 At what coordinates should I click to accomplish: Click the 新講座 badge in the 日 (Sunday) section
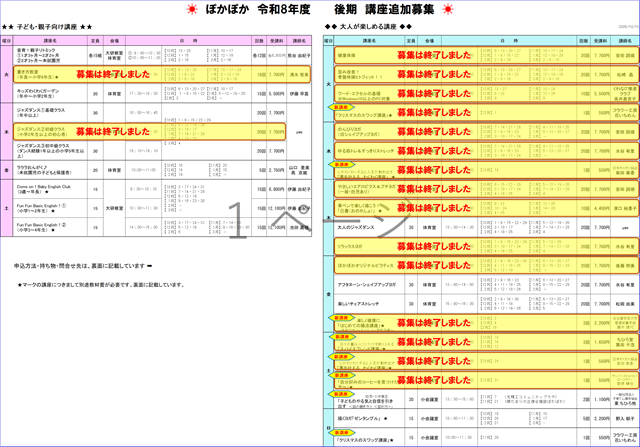coord(342,432)
